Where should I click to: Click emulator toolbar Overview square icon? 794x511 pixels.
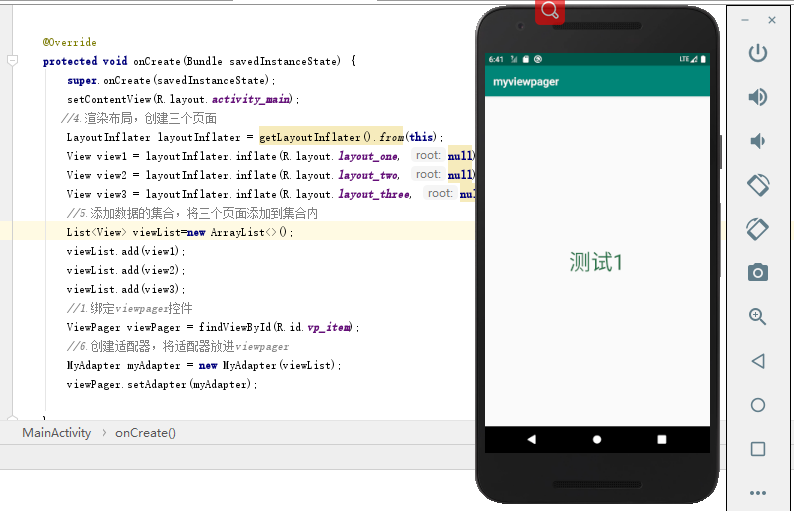(758, 449)
